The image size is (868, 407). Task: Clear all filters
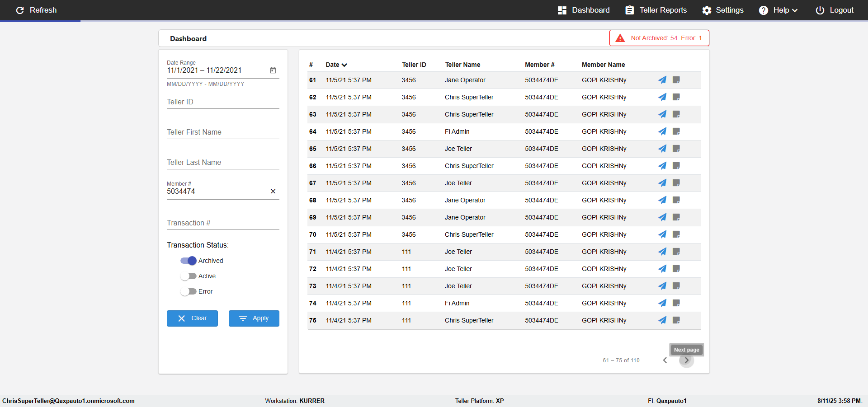[x=192, y=318]
